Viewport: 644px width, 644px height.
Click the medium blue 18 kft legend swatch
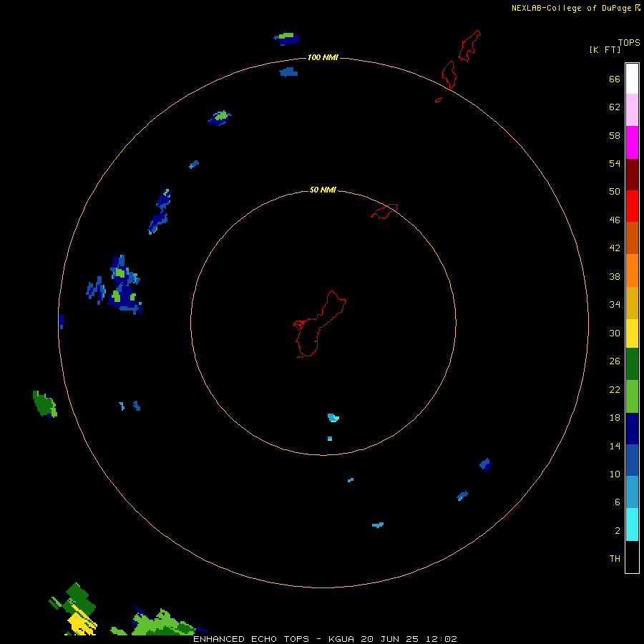(632, 460)
